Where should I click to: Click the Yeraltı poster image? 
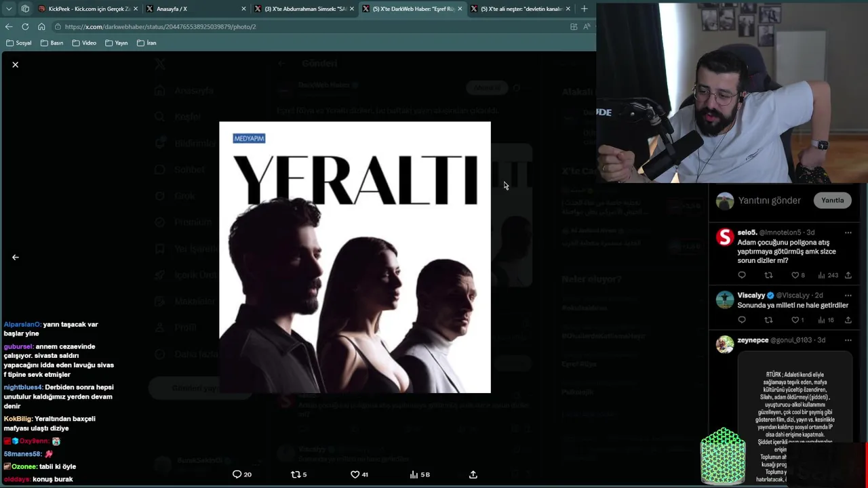[355, 258]
